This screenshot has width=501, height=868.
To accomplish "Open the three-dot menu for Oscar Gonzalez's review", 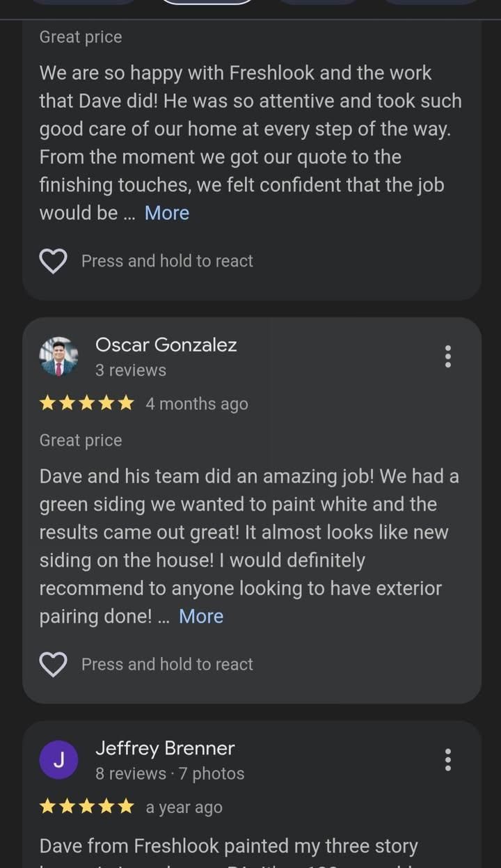I will click(x=447, y=356).
